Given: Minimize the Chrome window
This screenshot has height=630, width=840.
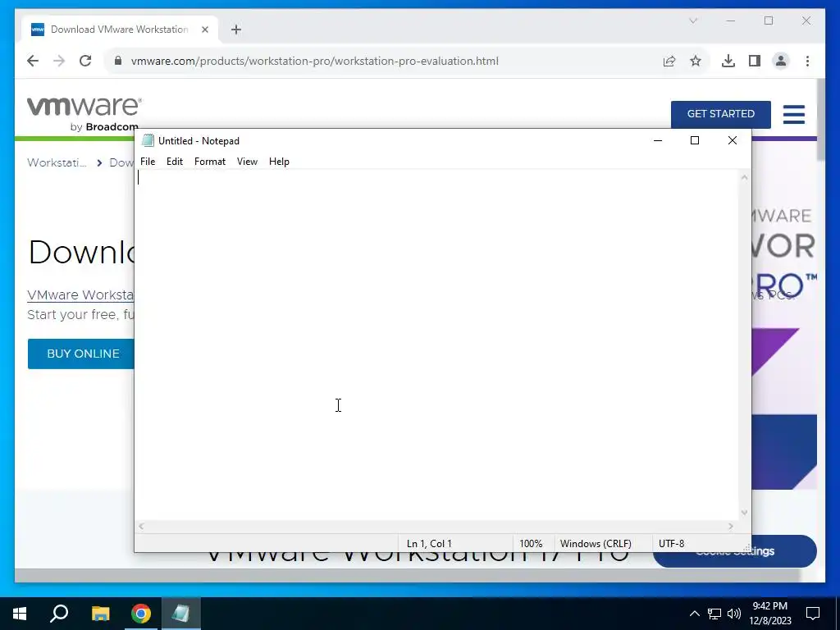Looking at the screenshot, I should tap(731, 21).
